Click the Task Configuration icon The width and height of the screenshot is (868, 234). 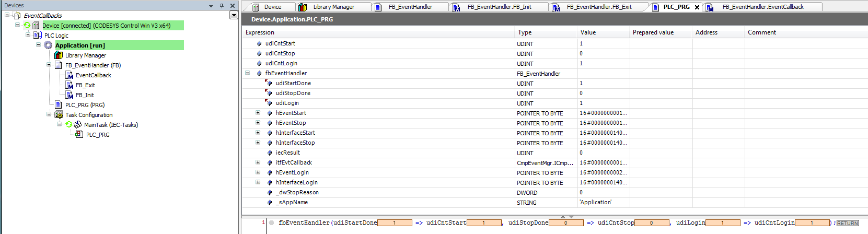click(59, 115)
